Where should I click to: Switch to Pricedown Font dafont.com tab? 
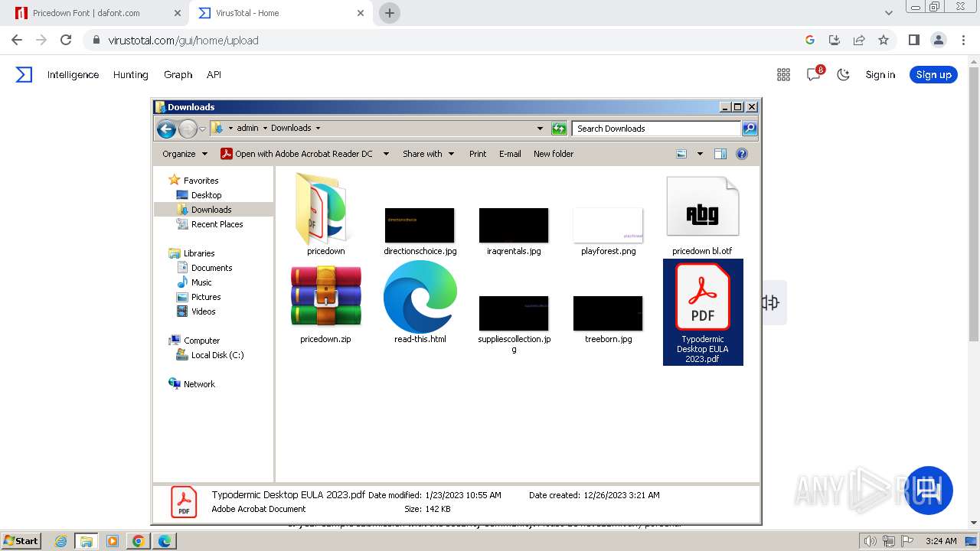96,13
